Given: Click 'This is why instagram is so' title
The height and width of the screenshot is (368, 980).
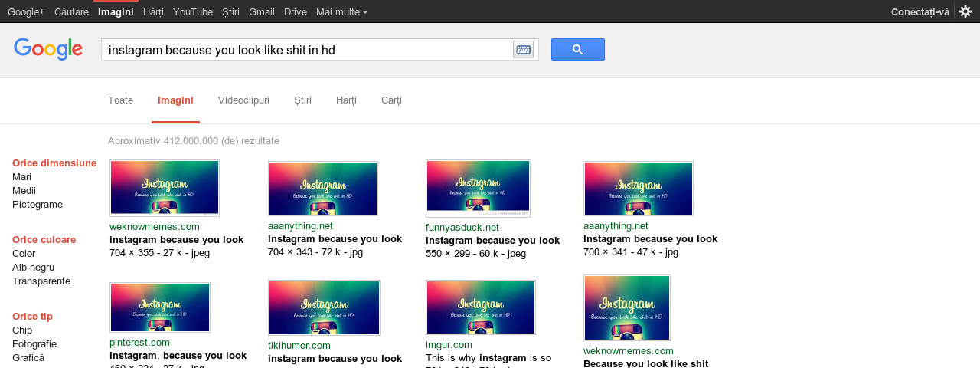Looking at the screenshot, I should coord(488,357).
